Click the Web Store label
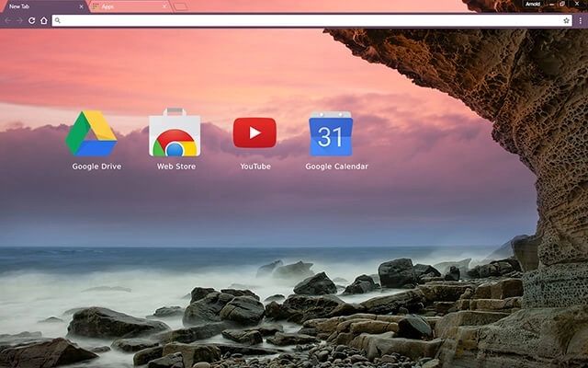The width and height of the screenshot is (588, 368). click(x=176, y=167)
